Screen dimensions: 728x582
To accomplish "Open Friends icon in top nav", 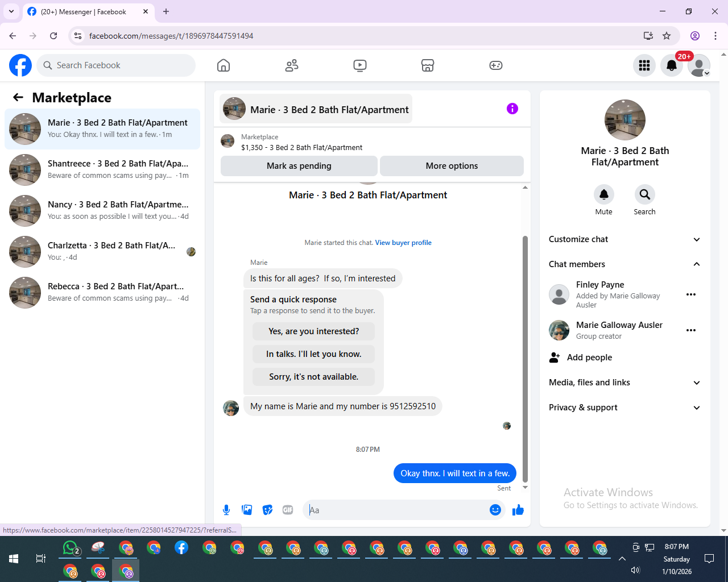I will (x=292, y=65).
